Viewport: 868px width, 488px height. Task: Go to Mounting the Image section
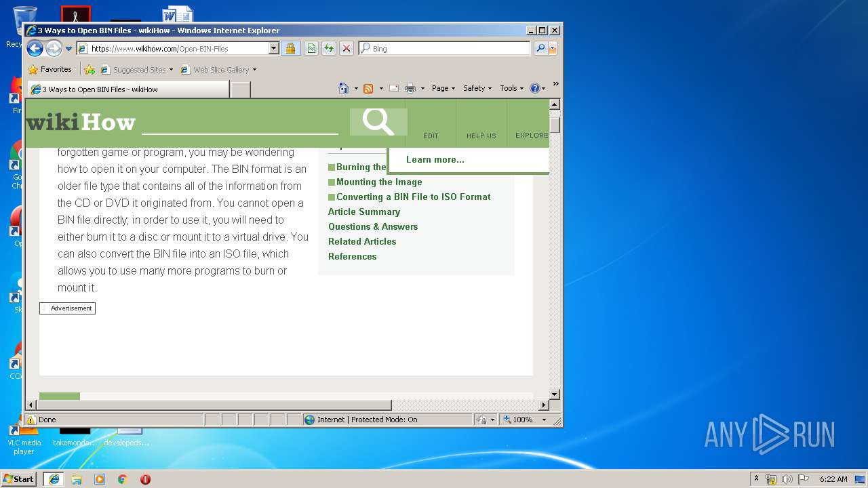tap(379, 182)
